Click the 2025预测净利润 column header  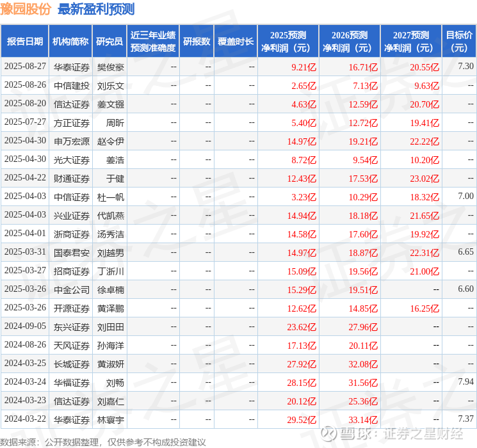288,42
